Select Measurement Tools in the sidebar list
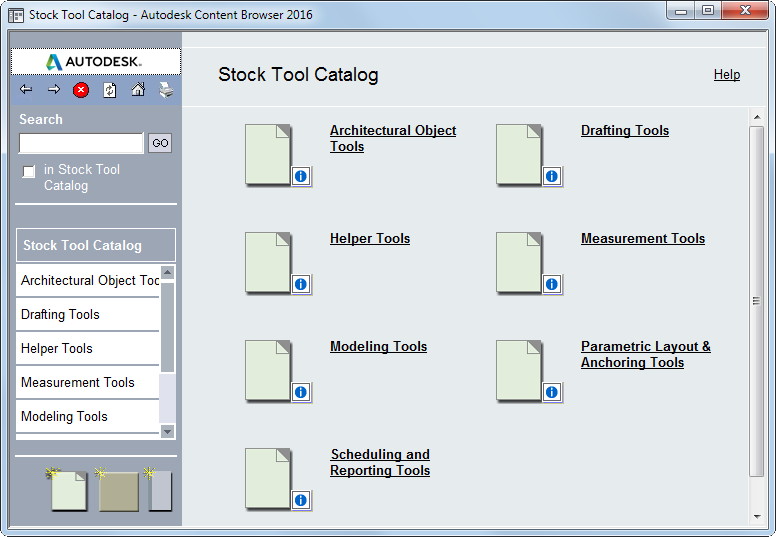This screenshot has width=776, height=537. pos(78,382)
